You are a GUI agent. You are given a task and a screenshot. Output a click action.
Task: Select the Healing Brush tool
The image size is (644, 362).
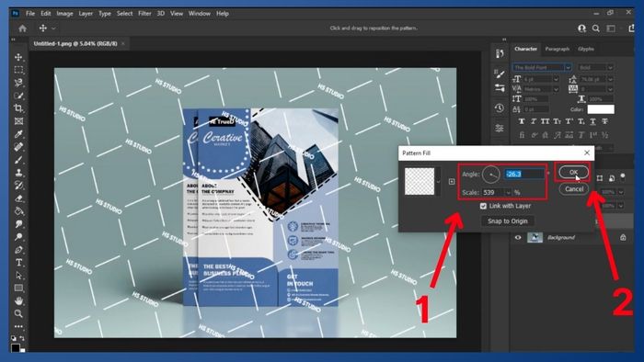point(18,147)
